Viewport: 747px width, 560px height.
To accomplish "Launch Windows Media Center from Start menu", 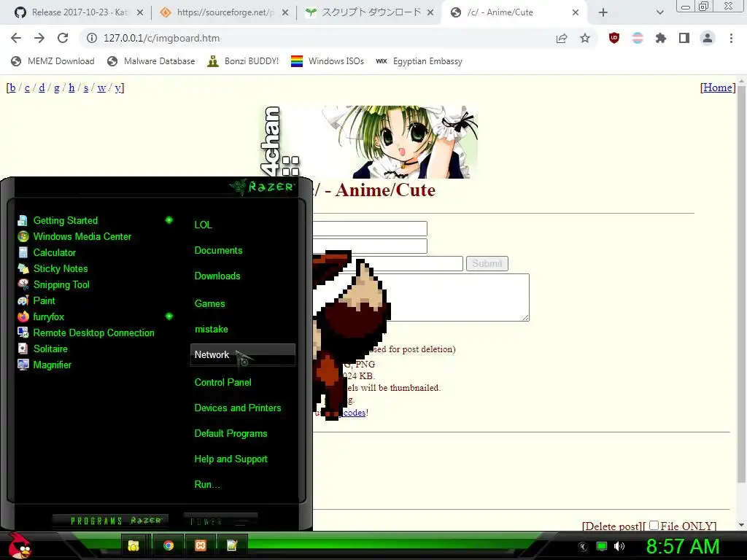I will 74,237.
